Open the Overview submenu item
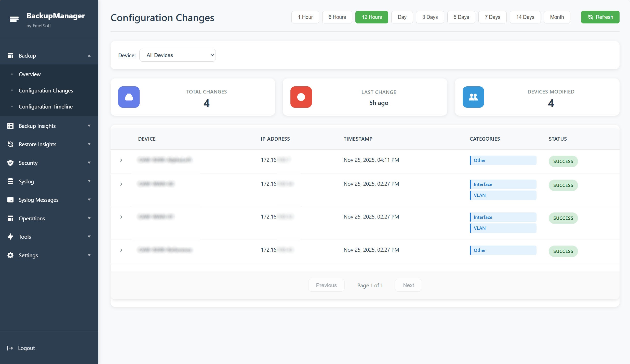The height and width of the screenshot is (364, 630). 30,74
